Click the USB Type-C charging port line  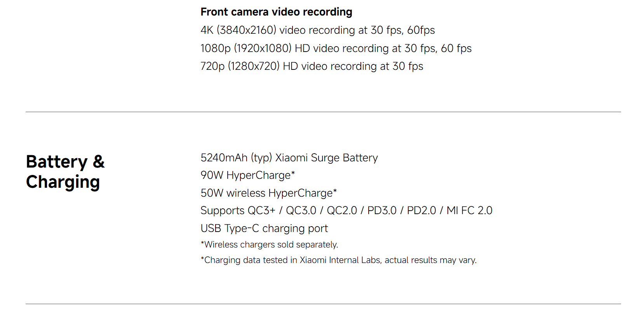[x=264, y=228]
